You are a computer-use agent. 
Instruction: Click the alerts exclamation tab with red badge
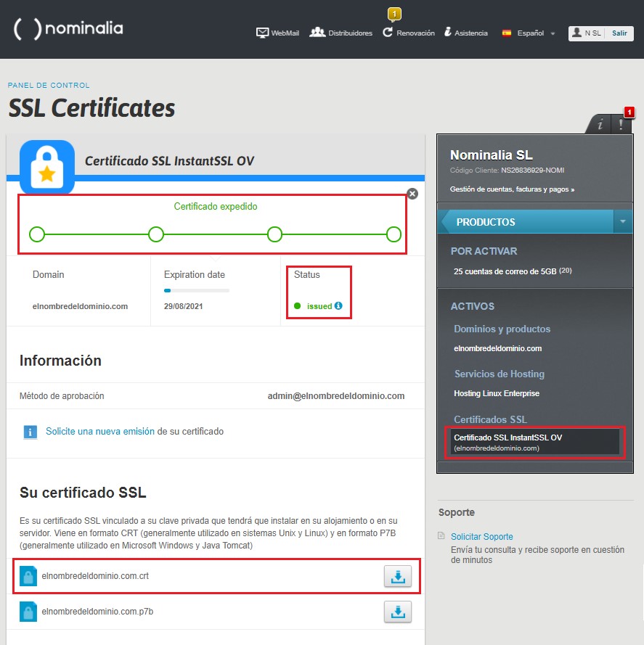(622, 124)
